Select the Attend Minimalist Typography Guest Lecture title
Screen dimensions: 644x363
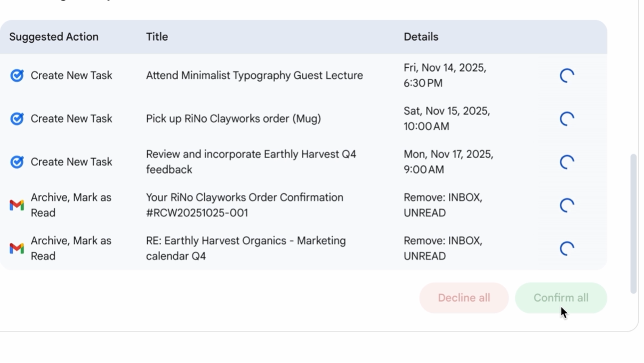[x=254, y=76]
